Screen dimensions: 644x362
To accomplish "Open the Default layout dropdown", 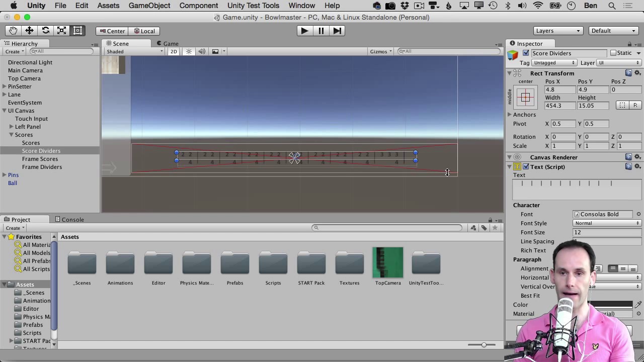I will tap(613, 31).
